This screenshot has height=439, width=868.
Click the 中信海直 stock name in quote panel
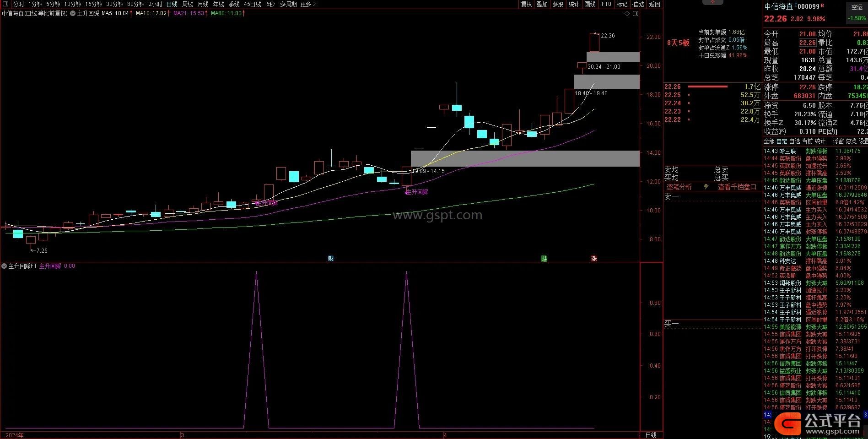pos(778,6)
